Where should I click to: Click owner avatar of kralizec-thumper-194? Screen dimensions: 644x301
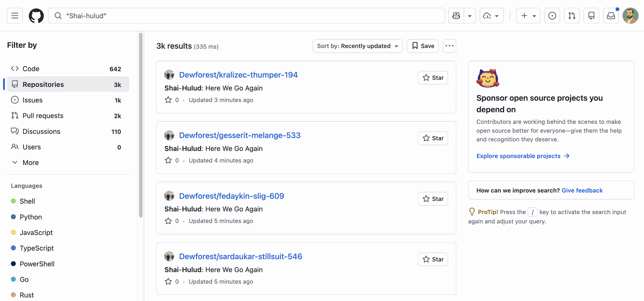tap(169, 75)
